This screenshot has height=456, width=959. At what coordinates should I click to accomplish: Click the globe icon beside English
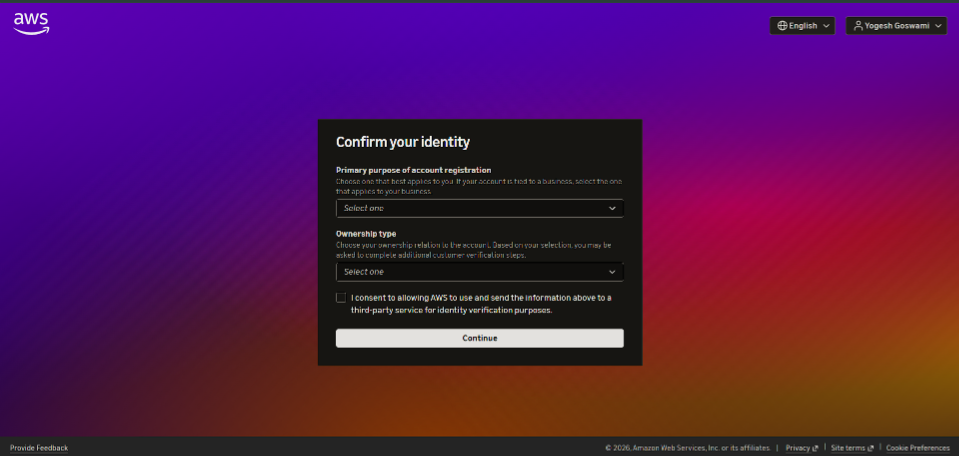tap(782, 26)
